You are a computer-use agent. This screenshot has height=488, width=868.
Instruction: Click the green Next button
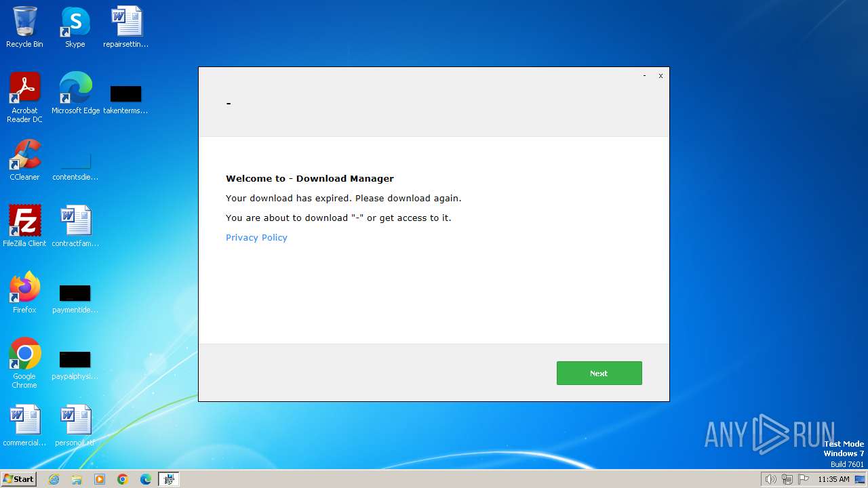point(599,373)
